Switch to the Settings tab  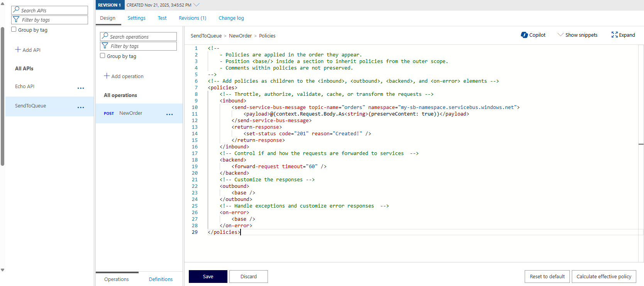coord(136,18)
